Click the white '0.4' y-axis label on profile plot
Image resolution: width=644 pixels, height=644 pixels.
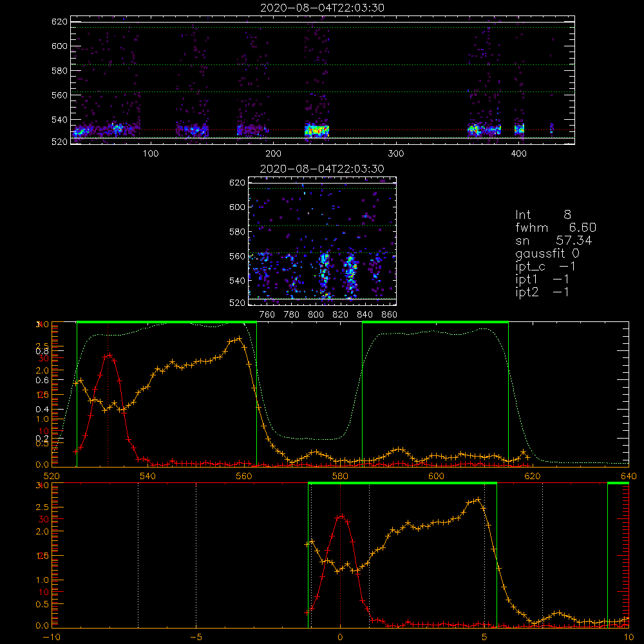pyautogui.click(x=43, y=409)
